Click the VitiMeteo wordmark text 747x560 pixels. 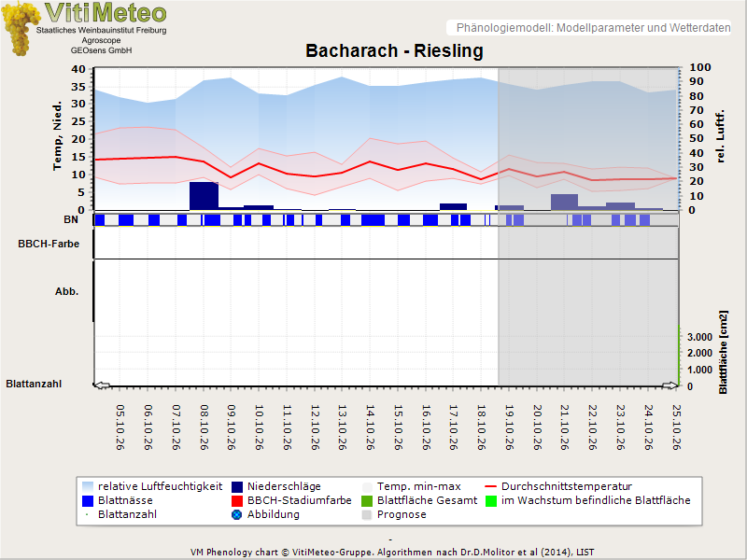coord(106,13)
